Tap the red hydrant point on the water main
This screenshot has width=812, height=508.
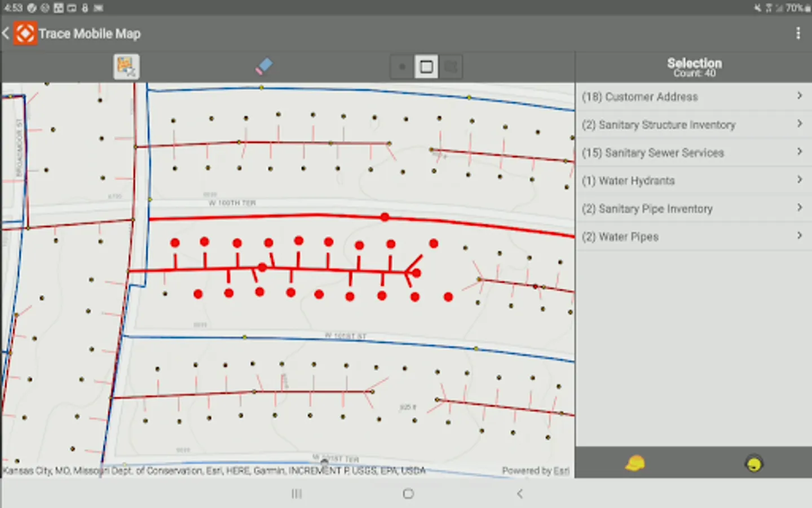click(385, 217)
